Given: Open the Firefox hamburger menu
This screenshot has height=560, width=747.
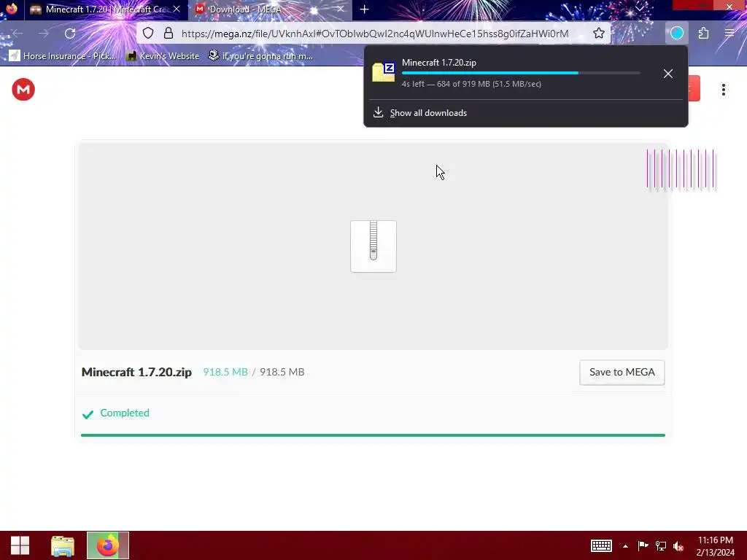Looking at the screenshot, I should [729, 34].
